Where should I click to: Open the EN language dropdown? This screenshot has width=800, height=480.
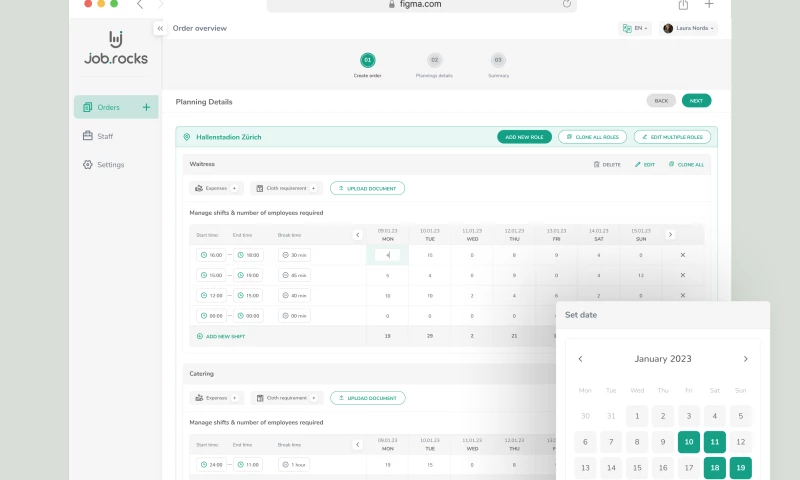pos(635,29)
